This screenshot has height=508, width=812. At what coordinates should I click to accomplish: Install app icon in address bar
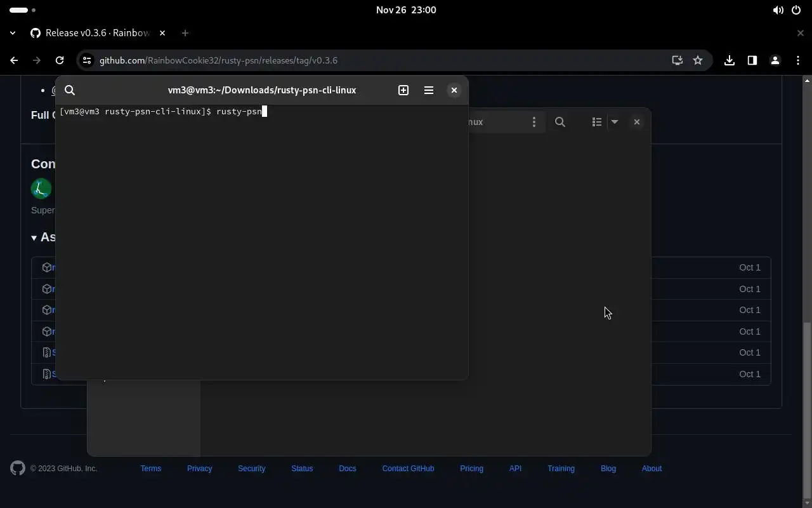[x=678, y=60]
